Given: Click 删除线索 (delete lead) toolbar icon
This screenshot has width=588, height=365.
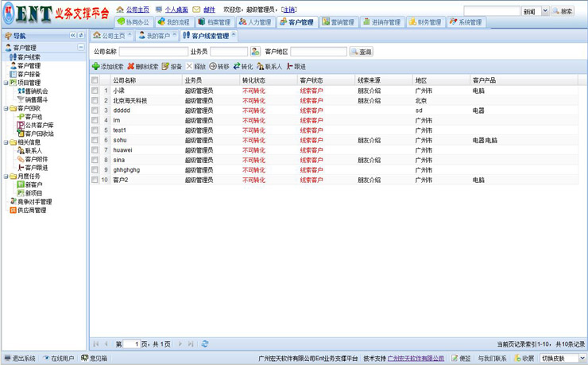Looking at the screenshot, I should tap(131, 67).
